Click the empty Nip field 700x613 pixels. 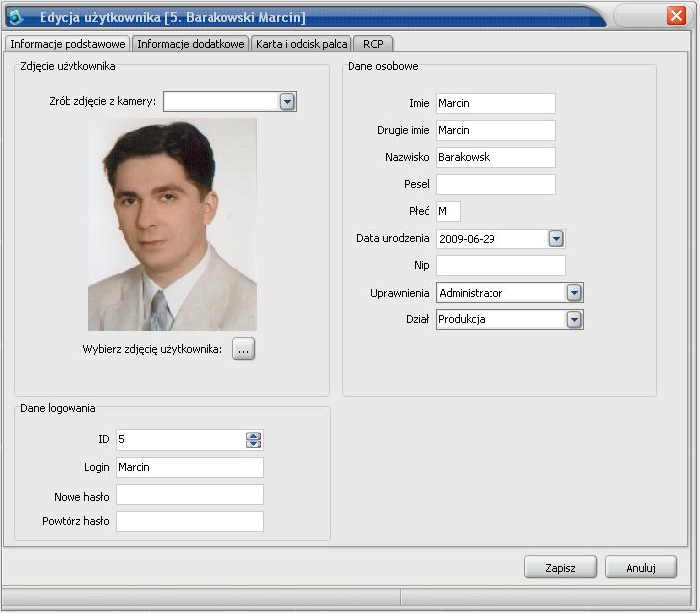(500, 265)
